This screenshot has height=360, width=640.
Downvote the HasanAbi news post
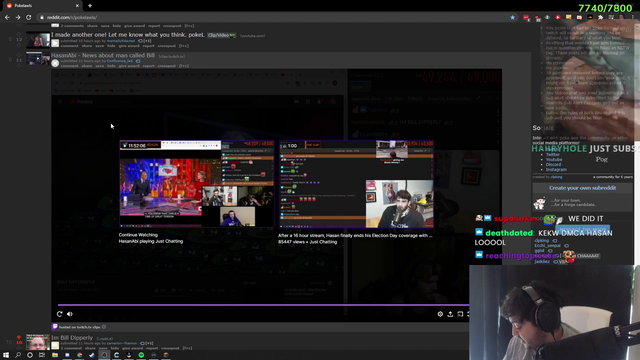coord(19,65)
